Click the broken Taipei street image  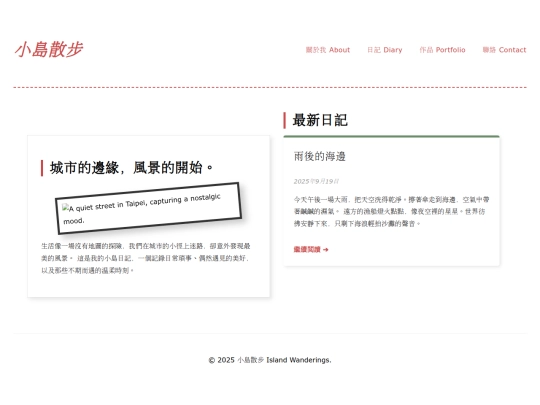pyautogui.click(x=149, y=208)
